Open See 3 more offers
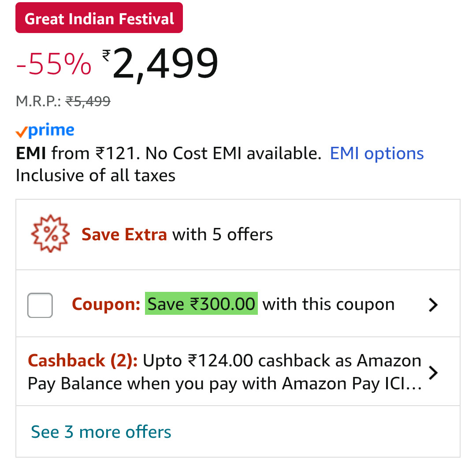 (101, 432)
